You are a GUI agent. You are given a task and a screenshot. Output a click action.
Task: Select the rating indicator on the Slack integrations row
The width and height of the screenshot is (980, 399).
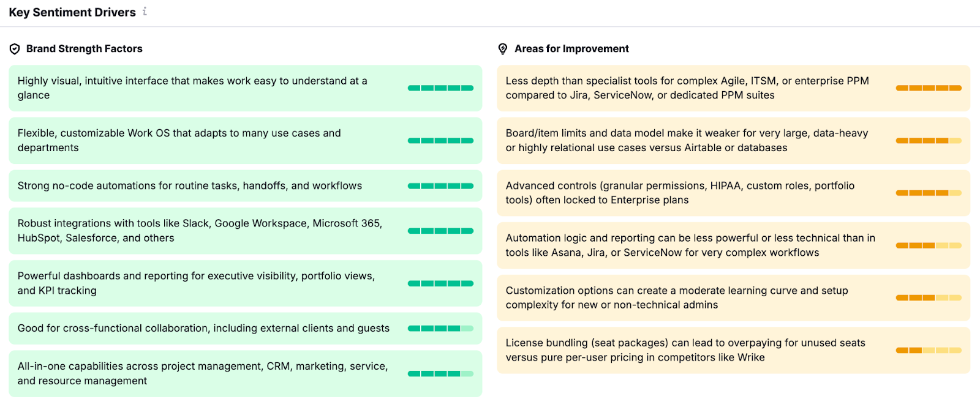[440, 231]
